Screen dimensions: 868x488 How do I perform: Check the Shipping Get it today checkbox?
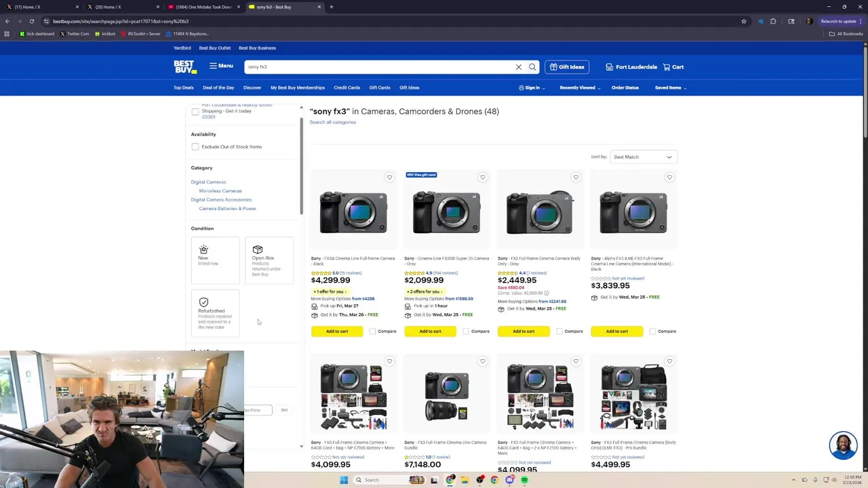[x=195, y=112]
